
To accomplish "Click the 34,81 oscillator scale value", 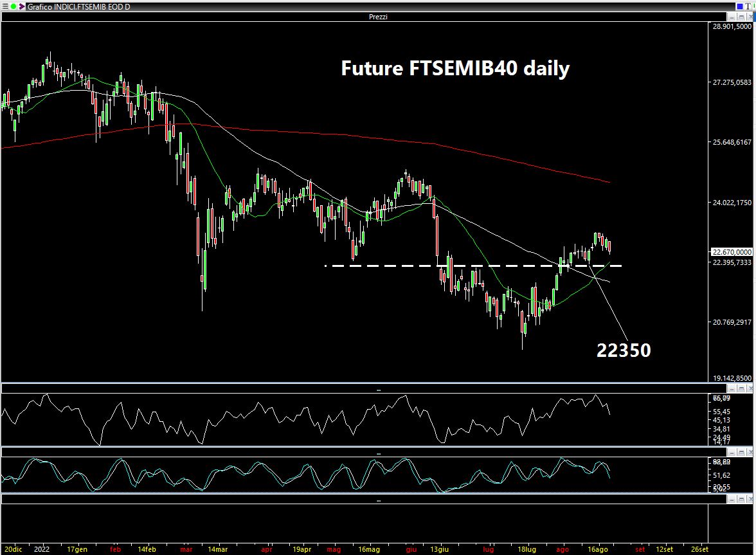I will click(721, 429).
